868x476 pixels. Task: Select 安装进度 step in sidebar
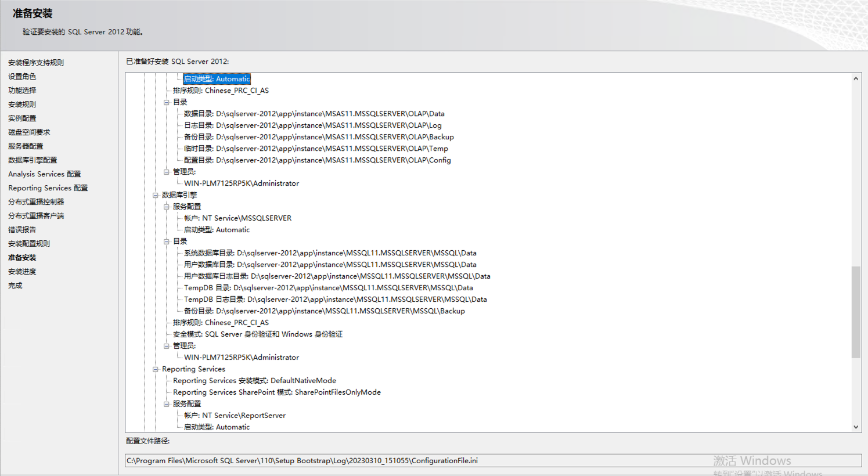click(22, 272)
